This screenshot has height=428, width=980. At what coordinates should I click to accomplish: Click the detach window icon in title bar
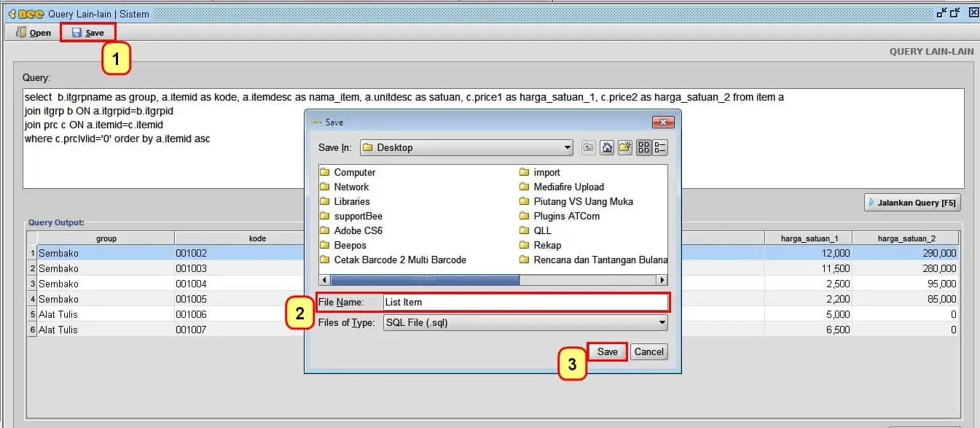click(956, 12)
